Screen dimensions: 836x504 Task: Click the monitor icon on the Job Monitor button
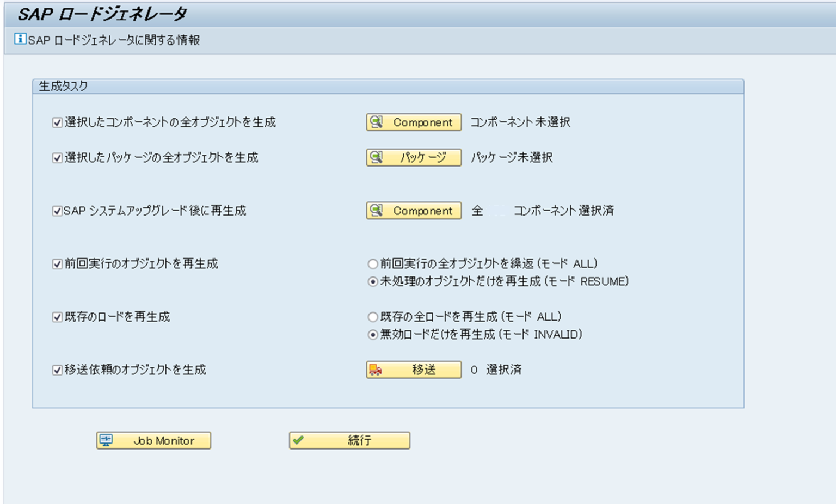pos(107,440)
